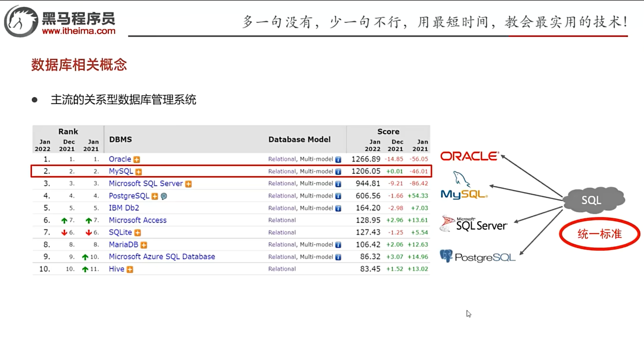Click the +54.33 score change value
The height and width of the screenshot is (347, 644).
pyautogui.click(x=419, y=196)
